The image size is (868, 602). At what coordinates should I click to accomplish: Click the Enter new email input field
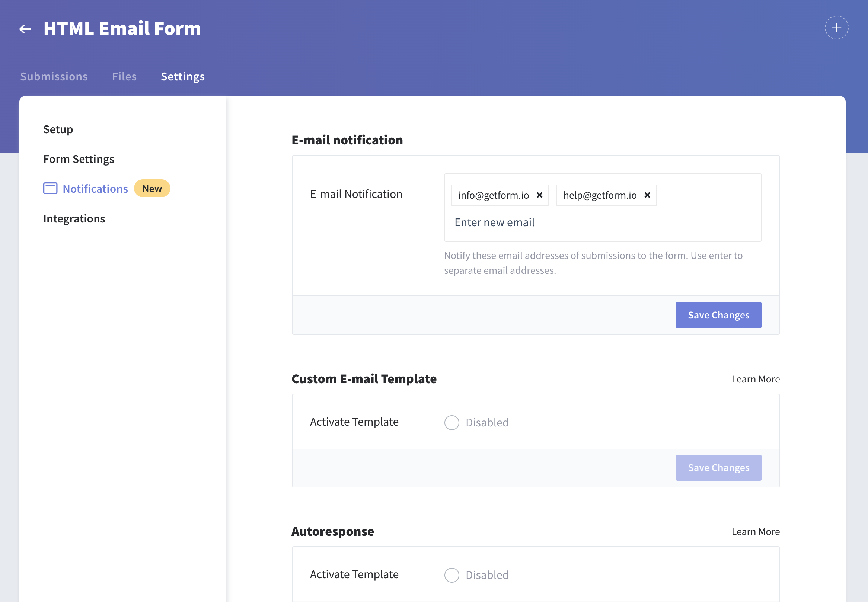click(x=495, y=222)
